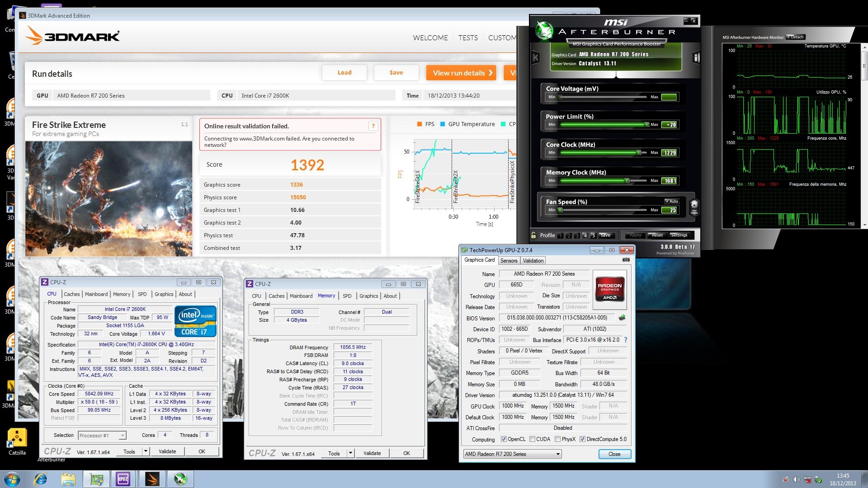
Task: Open the Kombustor K button in Afterburner
Action: tap(536, 57)
